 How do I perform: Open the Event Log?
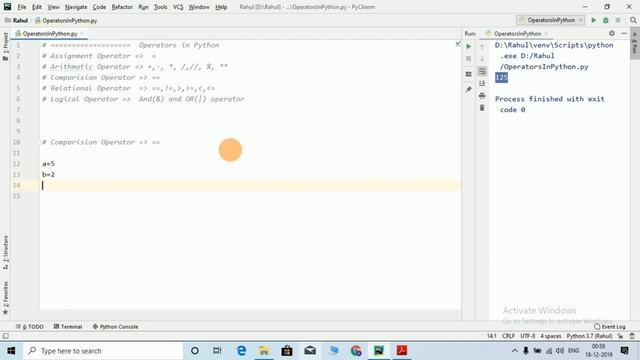[610, 327]
